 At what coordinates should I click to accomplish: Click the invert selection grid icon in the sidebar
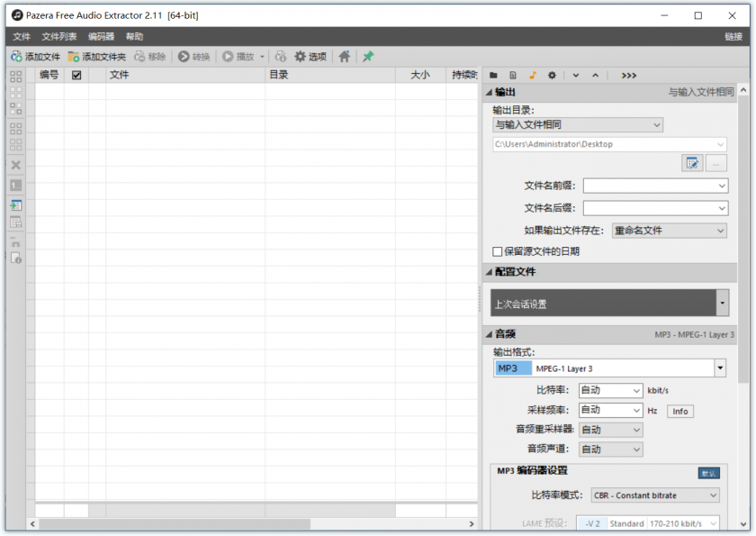coord(16,108)
